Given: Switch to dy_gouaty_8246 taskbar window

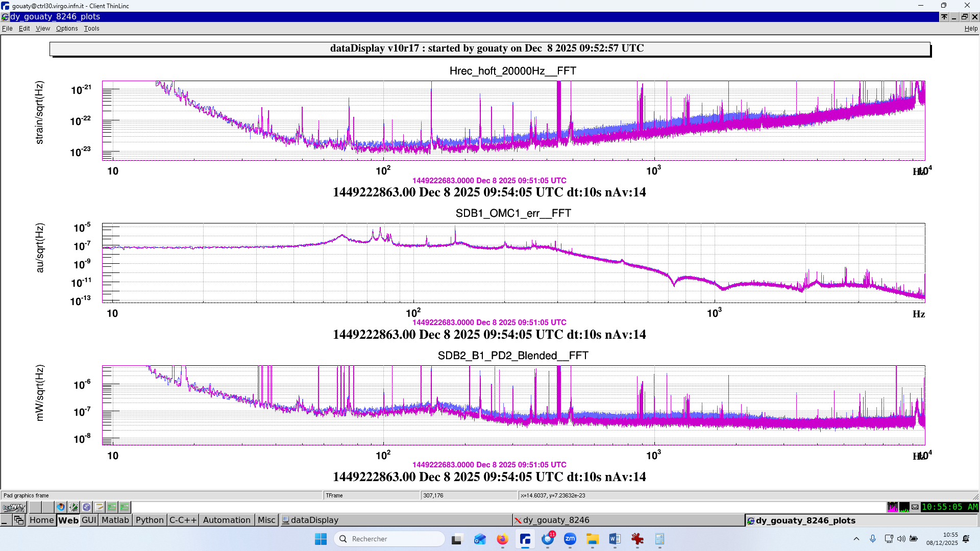Looking at the screenshot, I should [x=556, y=520].
